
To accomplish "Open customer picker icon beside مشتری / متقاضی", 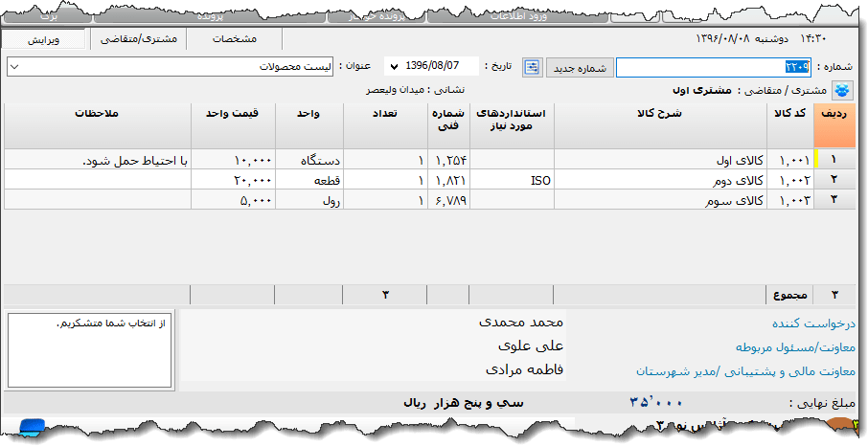I will [x=842, y=90].
